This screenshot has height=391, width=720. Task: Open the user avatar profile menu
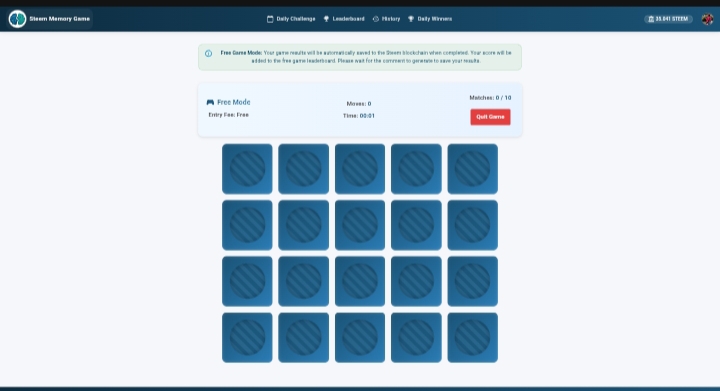[x=707, y=19]
